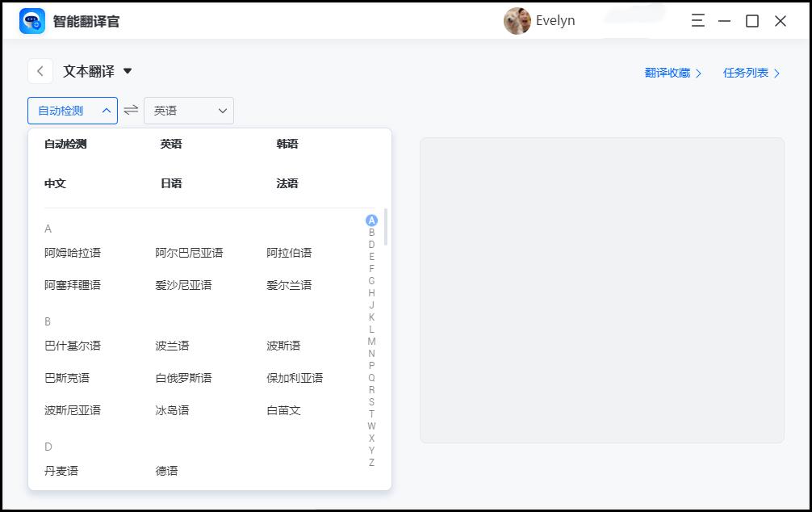Click the back arrow beside 文本翻译
812x512 pixels.
(x=40, y=71)
